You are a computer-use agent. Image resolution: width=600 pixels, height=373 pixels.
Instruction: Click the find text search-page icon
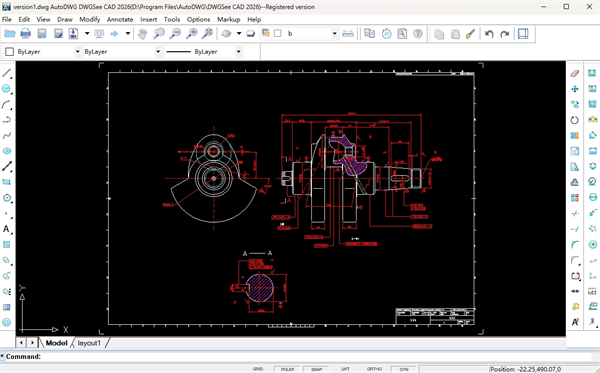(x=402, y=34)
